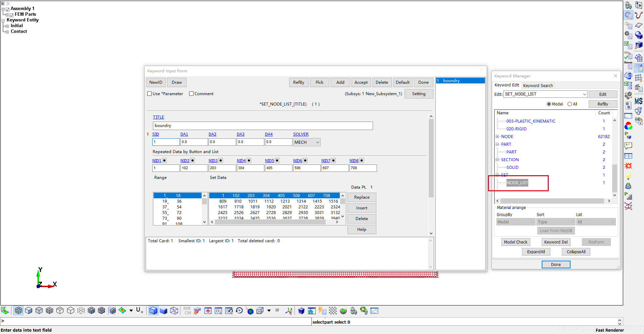Toggle the small button beside NID4
Viewport: 644px width, 334px height.
(249, 160)
